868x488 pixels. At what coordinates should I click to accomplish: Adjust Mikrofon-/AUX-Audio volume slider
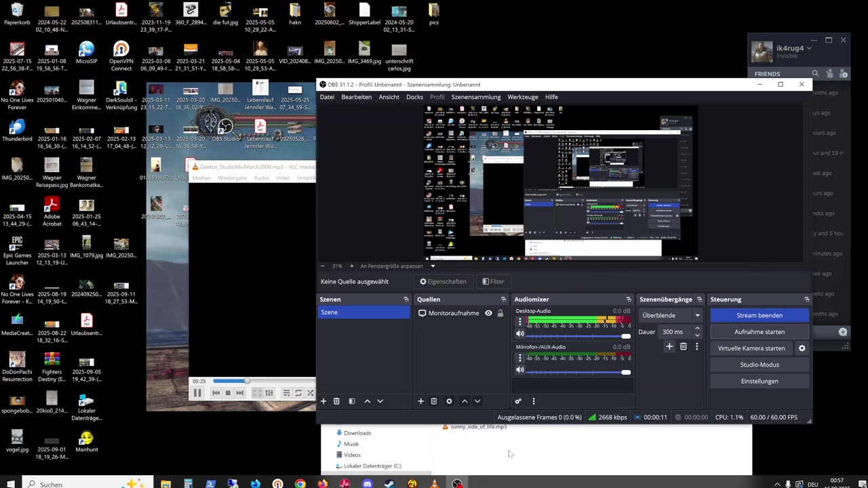[x=578, y=371]
